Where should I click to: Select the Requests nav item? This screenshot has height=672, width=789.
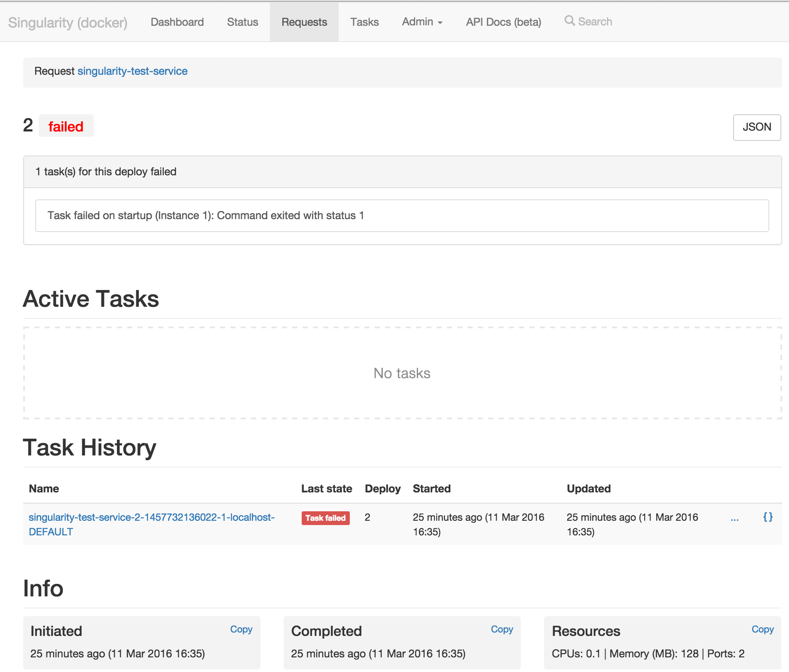click(x=304, y=22)
